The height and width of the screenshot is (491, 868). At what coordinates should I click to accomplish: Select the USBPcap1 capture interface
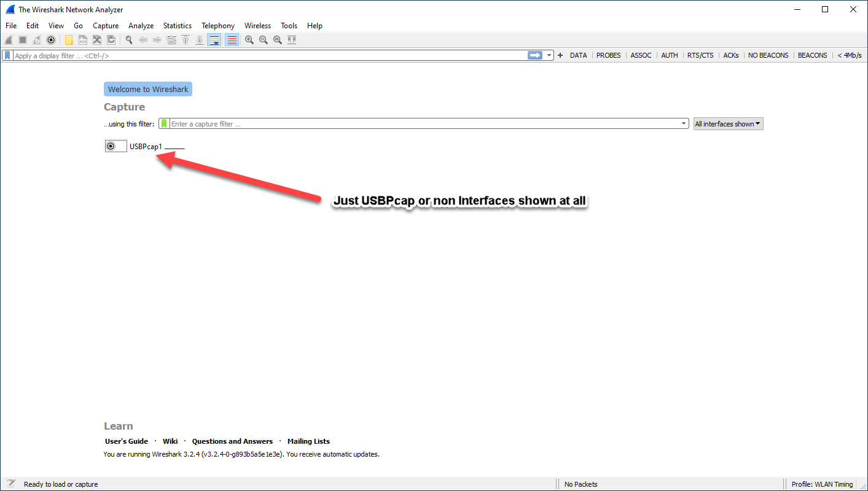click(x=146, y=147)
